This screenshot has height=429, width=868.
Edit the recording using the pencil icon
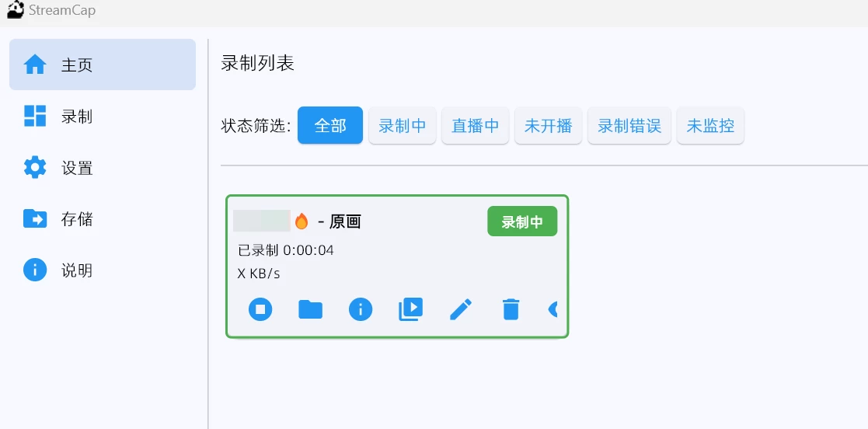click(x=461, y=309)
